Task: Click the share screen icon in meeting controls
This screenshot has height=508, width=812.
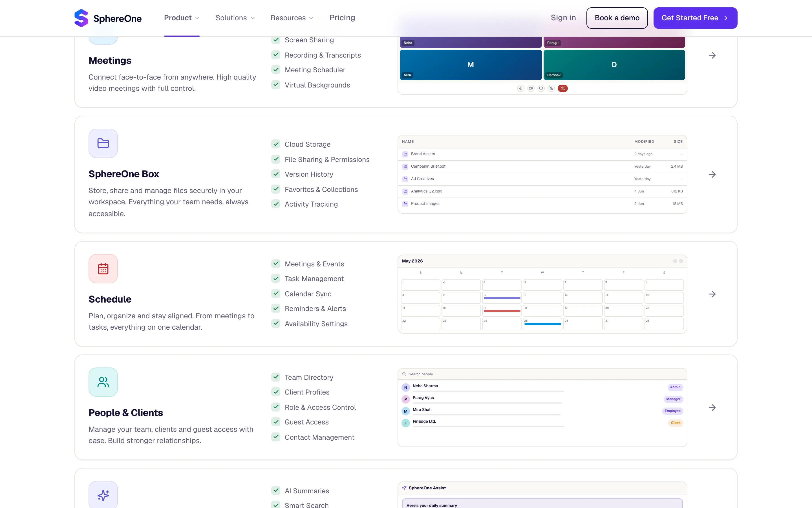Action: (541, 88)
